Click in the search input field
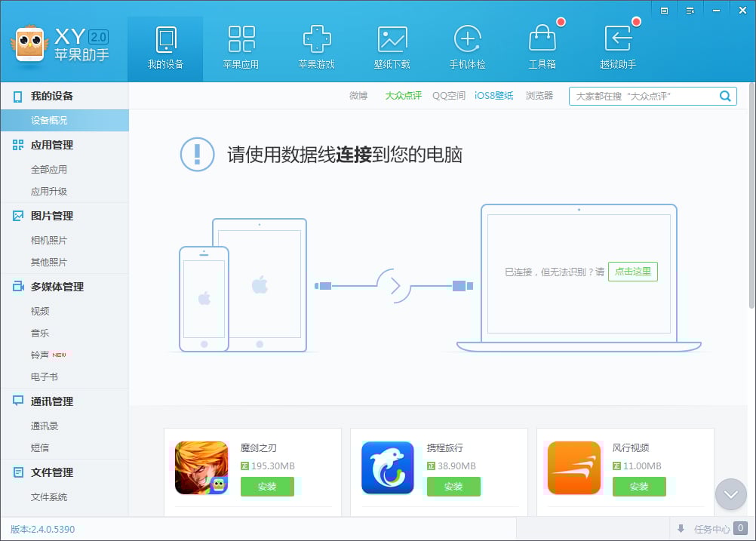The width and height of the screenshot is (756, 541). [x=641, y=96]
